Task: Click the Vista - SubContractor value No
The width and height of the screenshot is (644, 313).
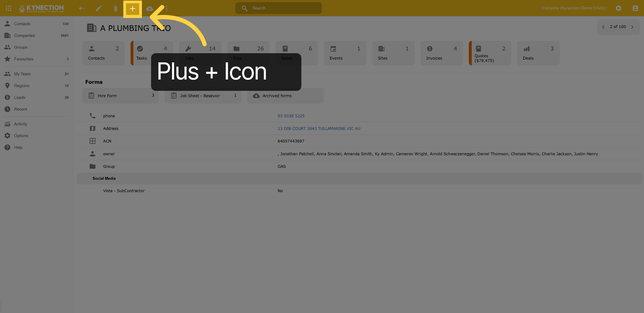Action: (280, 191)
